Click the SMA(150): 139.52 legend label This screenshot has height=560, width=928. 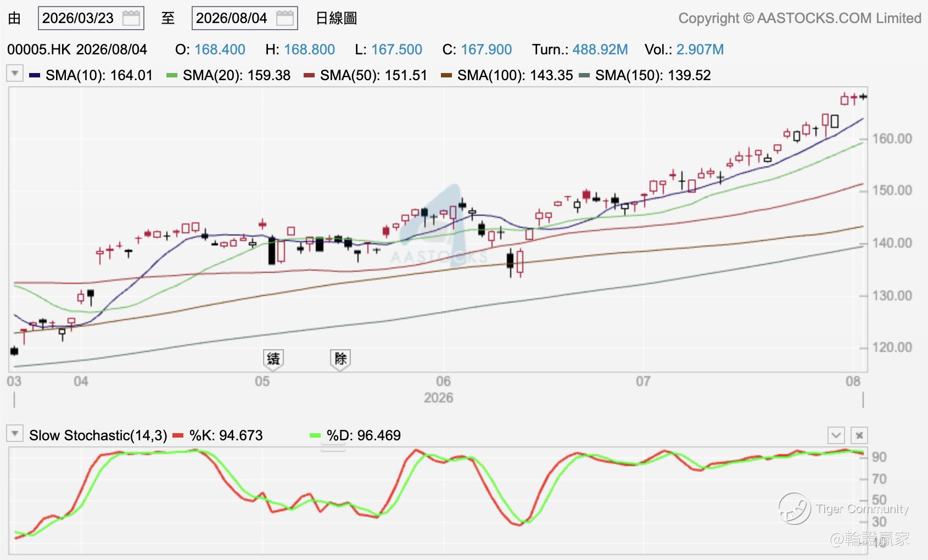click(x=653, y=75)
